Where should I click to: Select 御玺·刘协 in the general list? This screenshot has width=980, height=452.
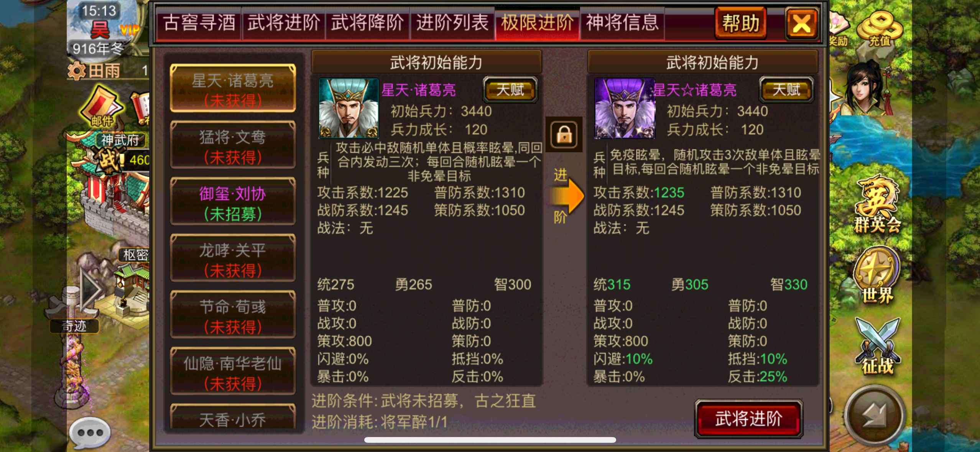tap(233, 202)
